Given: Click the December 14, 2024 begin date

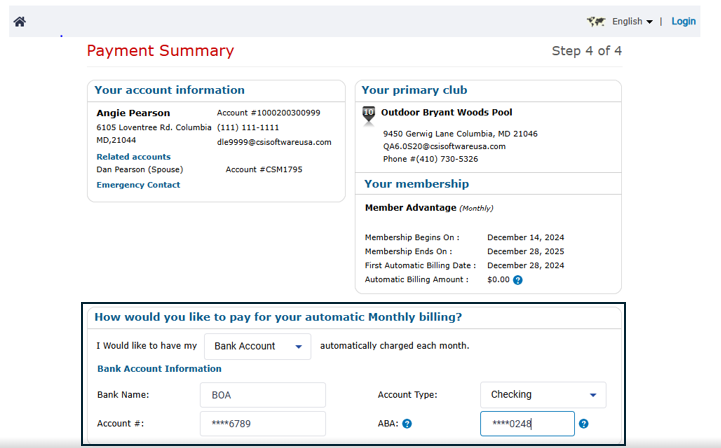Looking at the screenshot, I should pos(526,238).
